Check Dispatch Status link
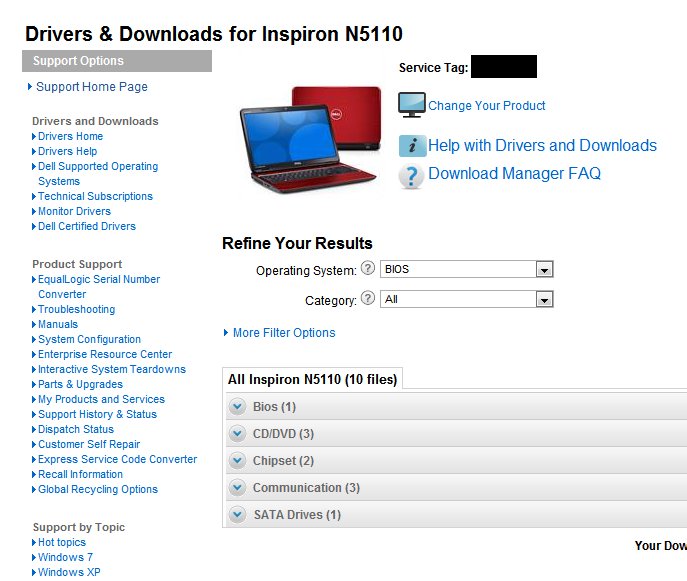Image resolution: width=687 pixels, height=581 pixels. 76,429
